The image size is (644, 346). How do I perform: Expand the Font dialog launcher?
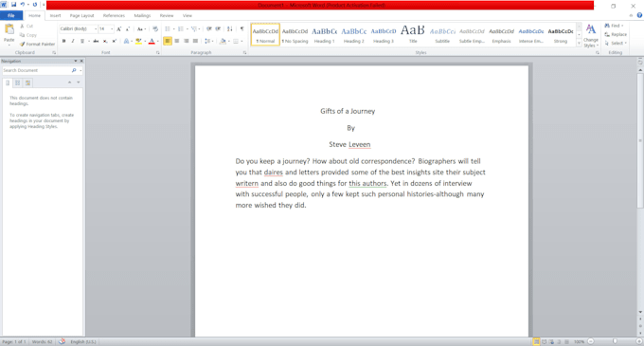158,52
